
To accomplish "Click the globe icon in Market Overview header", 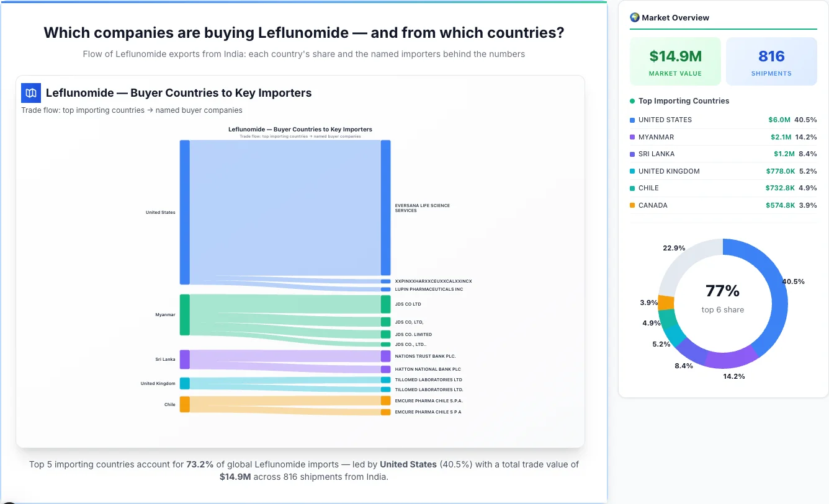I will coord(634,17).
